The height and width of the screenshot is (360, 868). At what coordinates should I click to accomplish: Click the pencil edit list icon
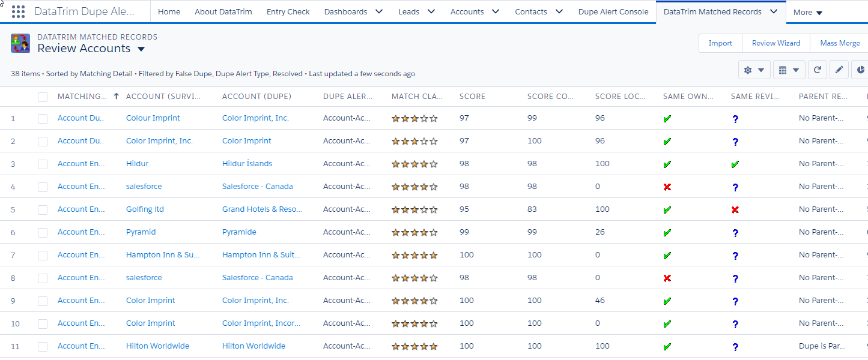click(839, 70)
